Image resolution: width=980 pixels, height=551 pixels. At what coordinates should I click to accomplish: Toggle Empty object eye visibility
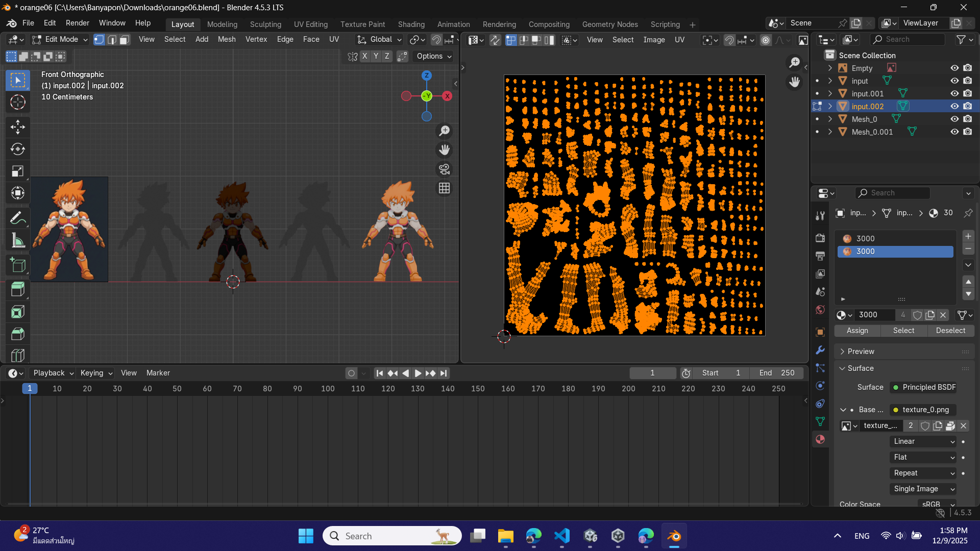click(x=954, y=68)
